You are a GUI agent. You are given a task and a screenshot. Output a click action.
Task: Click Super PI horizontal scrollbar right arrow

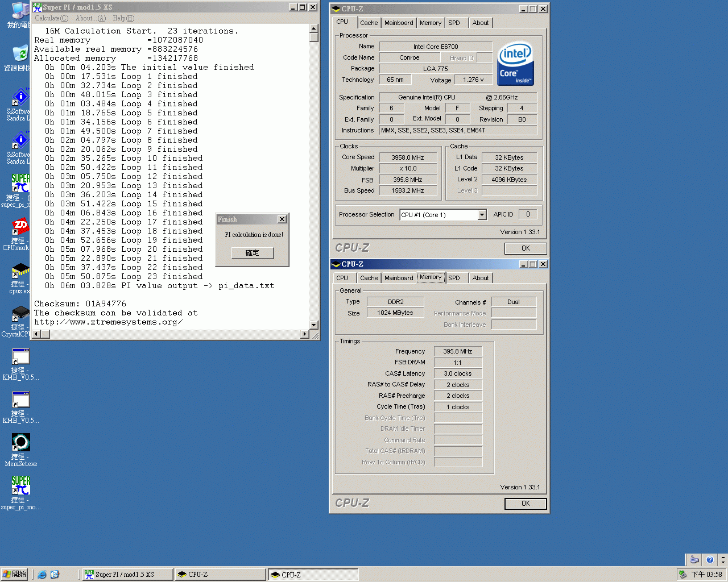click(x=305, y=334)
